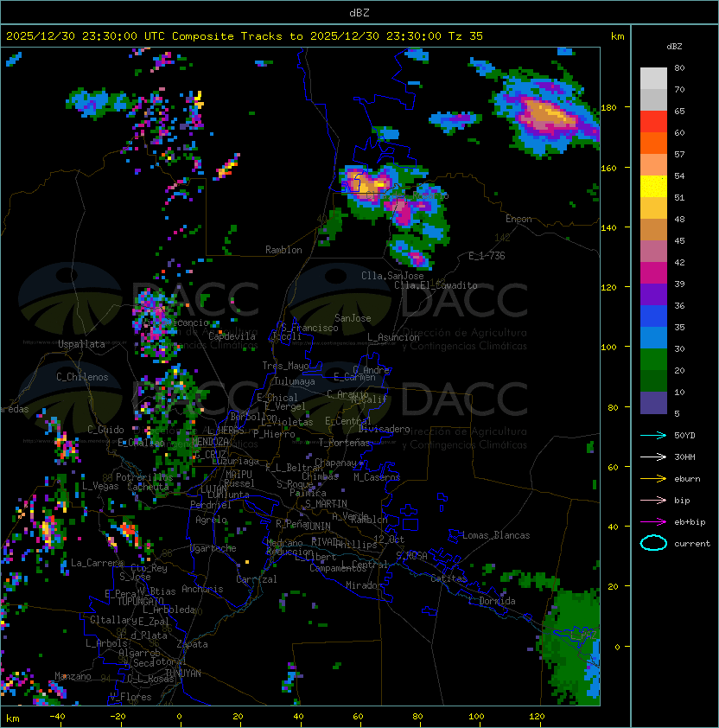Click the Clla.El_Cavadito label
The image size is (719, 728).
(x=436, y=285)
